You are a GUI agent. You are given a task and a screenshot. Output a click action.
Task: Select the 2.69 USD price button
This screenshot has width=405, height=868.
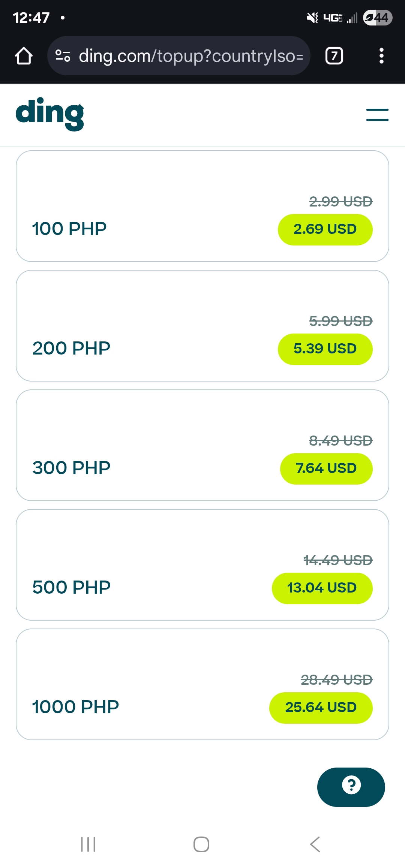(325, 229)
